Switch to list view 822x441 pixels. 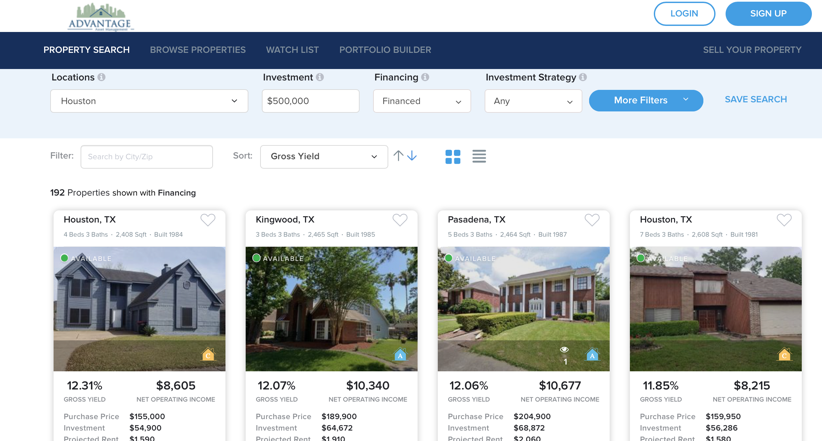(479, 156)
